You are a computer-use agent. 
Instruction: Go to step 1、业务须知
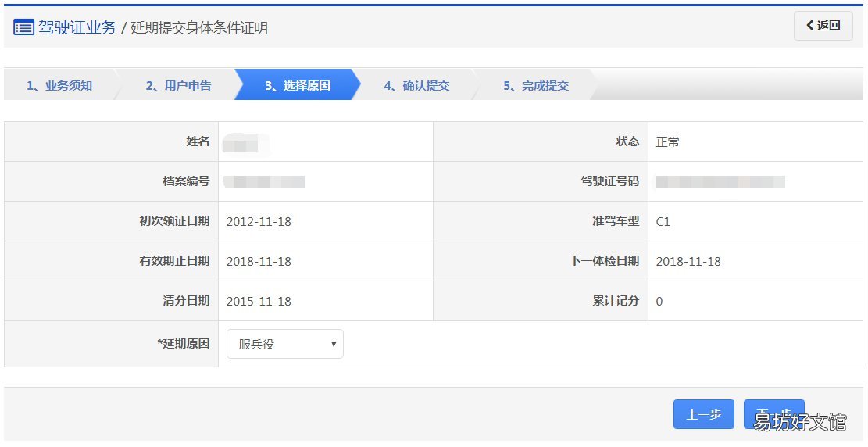click(59, 85)
